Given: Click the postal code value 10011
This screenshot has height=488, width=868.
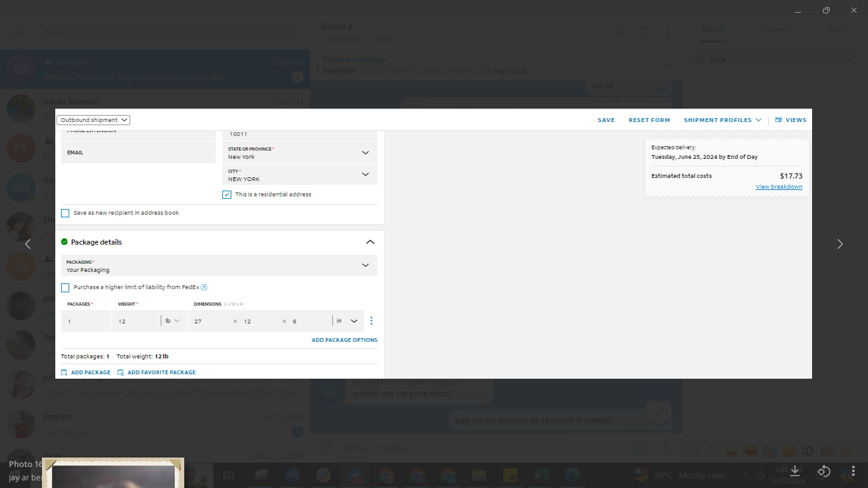Looking at the screenshot, I should click(x=238, y=134).
